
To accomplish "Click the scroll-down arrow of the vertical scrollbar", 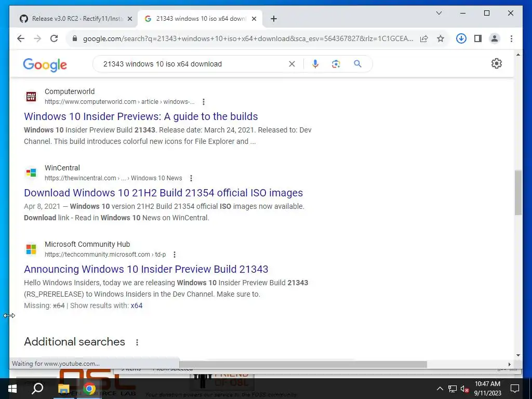I will (x=518, y=355).
